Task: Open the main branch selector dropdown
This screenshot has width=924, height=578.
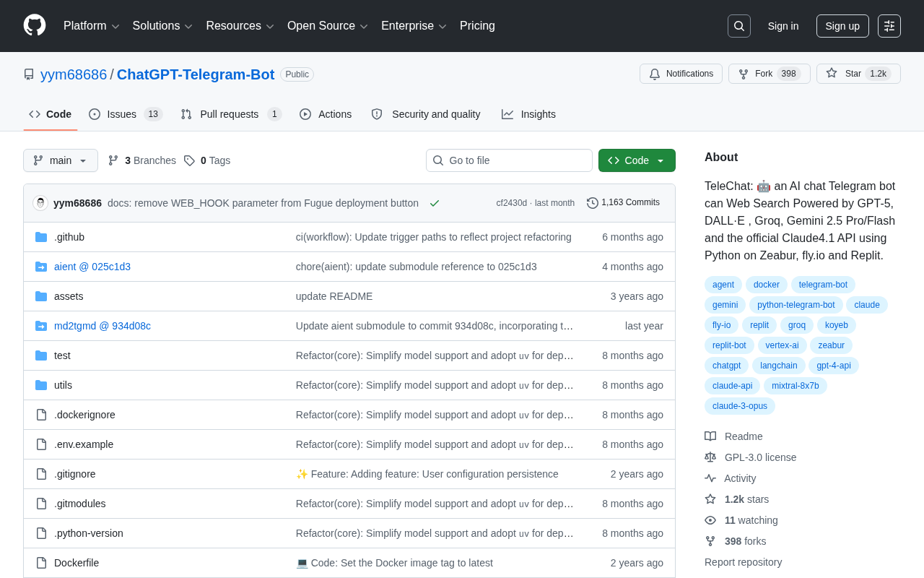Action: click(x=61, y=160)
